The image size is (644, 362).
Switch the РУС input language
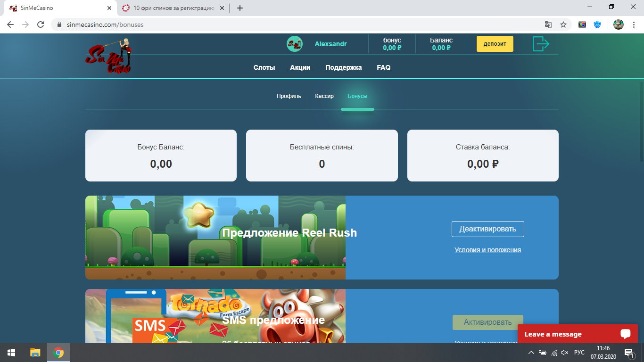click(x=579, y=353)
